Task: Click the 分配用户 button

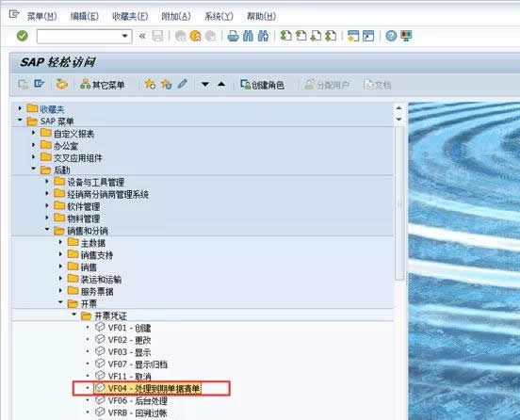Action: pos(327,85)
